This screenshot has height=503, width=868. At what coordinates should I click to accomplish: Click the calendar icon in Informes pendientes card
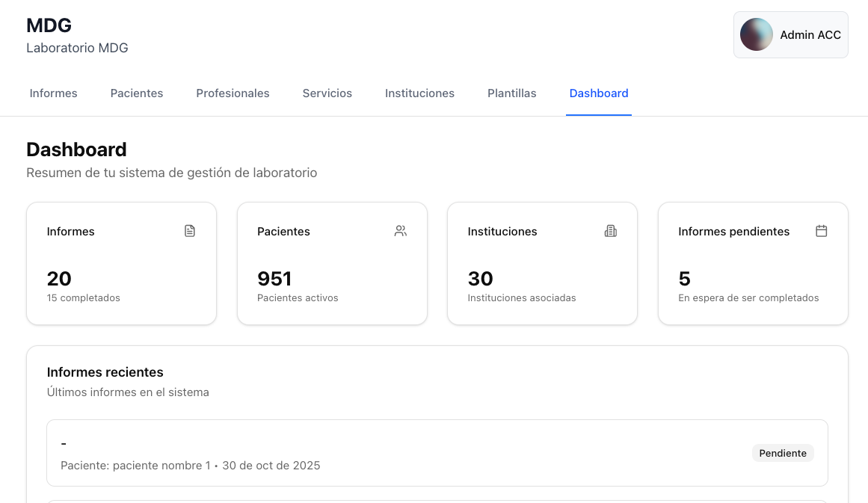821,231
